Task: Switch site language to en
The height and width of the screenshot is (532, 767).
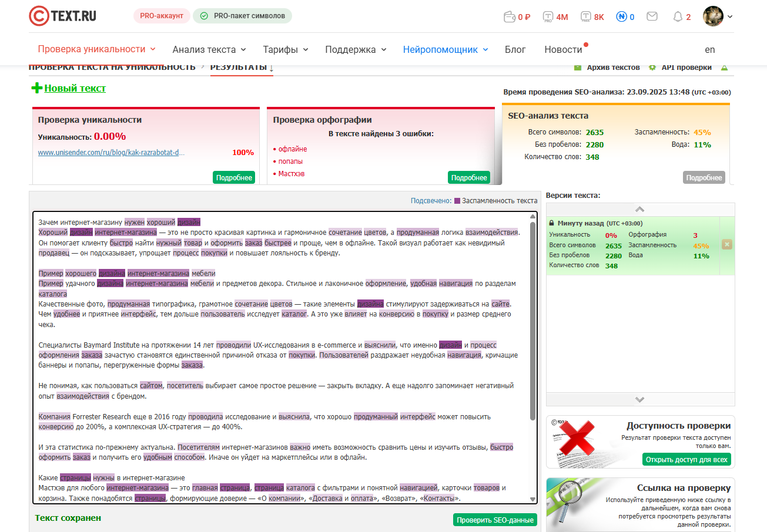Action: tap(710, 49)
